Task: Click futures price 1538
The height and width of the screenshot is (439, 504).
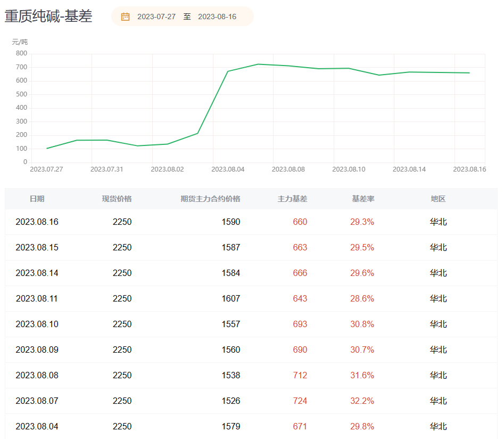Action: point(231,375)
